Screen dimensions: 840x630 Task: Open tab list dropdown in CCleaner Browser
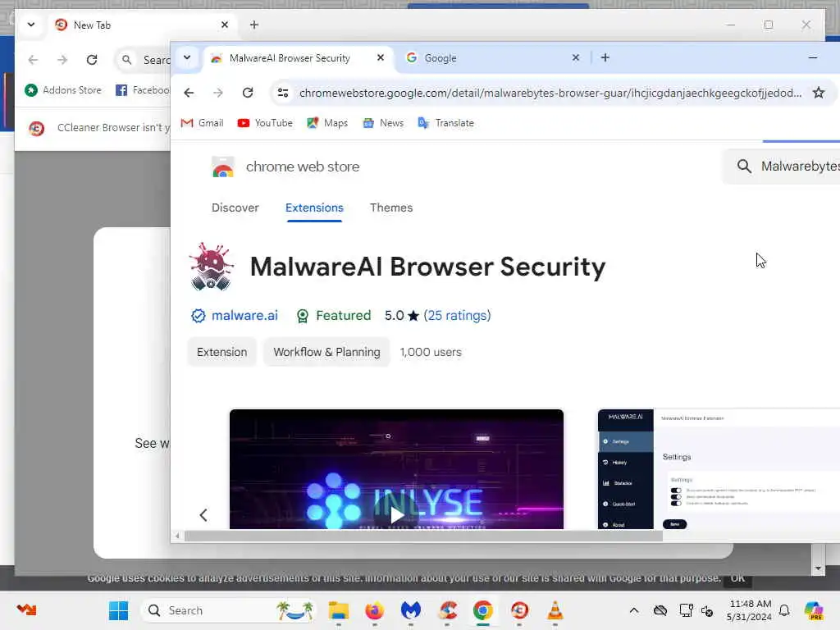pos(31,25)
